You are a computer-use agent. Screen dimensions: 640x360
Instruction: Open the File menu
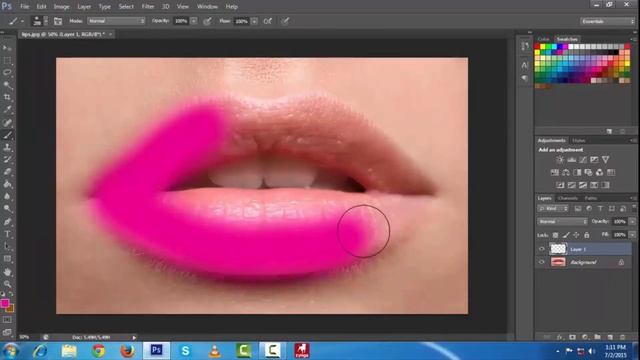[x=24, y=7]
